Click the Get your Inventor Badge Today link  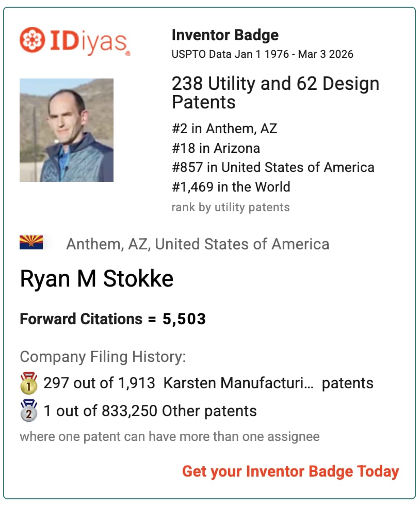tap(290, 471)
